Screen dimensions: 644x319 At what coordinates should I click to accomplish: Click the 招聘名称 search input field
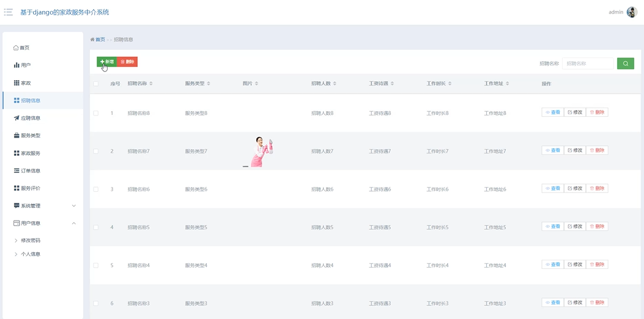pyautogui.click(x=587, y=64)
